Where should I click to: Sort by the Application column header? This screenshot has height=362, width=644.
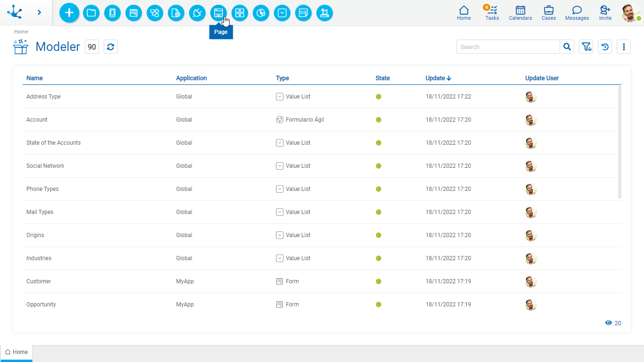[191, 78]
